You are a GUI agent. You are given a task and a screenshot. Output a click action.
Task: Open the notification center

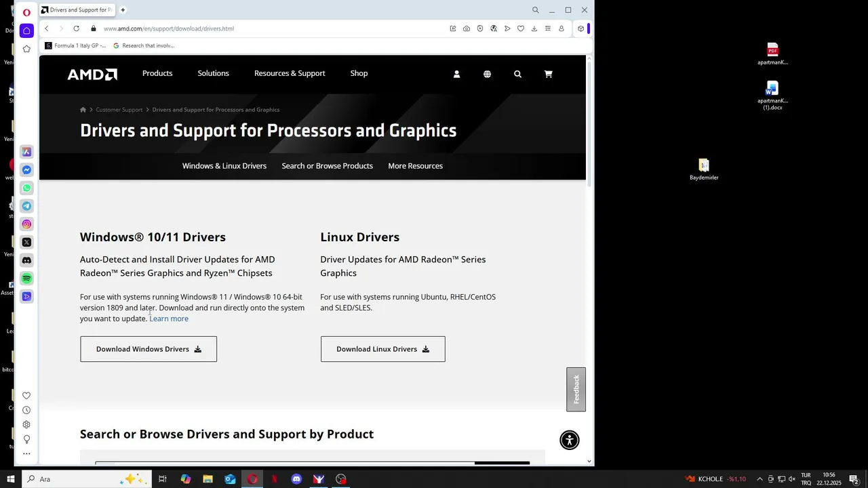pos(854,479)
